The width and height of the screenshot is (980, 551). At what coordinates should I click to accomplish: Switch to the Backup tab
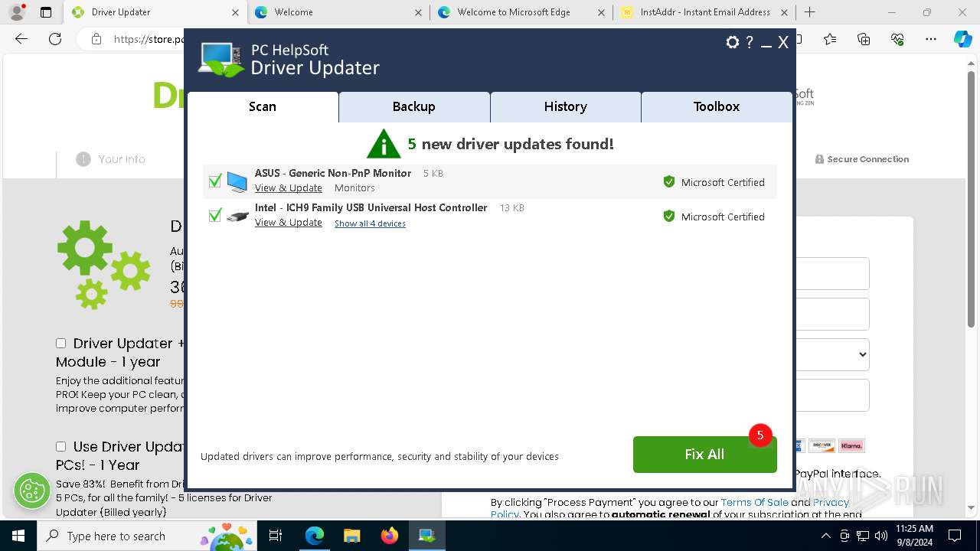[x=414, y=107]
